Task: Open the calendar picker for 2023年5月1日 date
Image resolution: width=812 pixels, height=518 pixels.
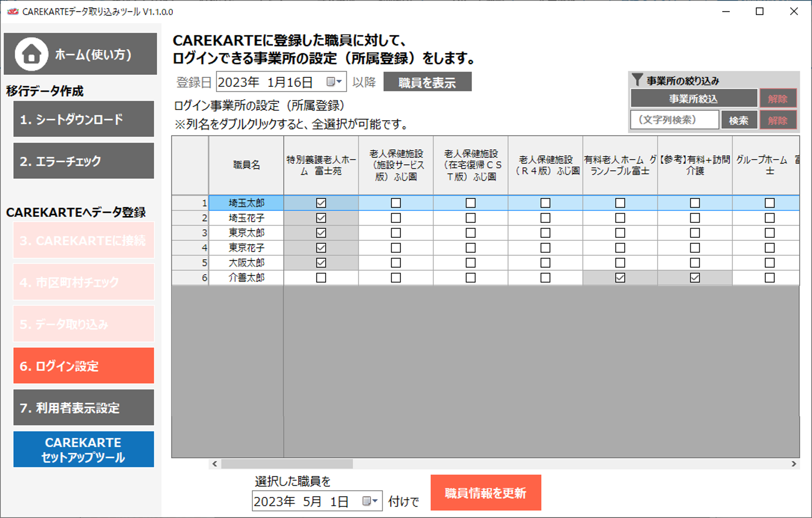Action: tap(370, 501)
